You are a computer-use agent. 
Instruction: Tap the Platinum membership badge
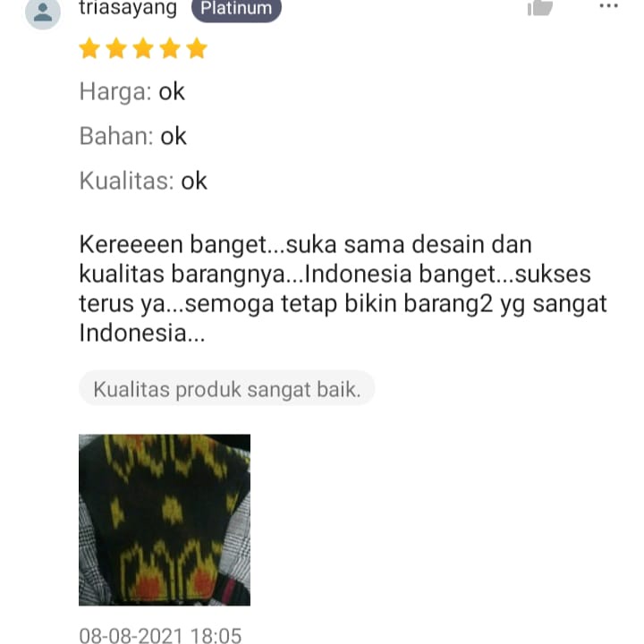(x=236, y=9)
